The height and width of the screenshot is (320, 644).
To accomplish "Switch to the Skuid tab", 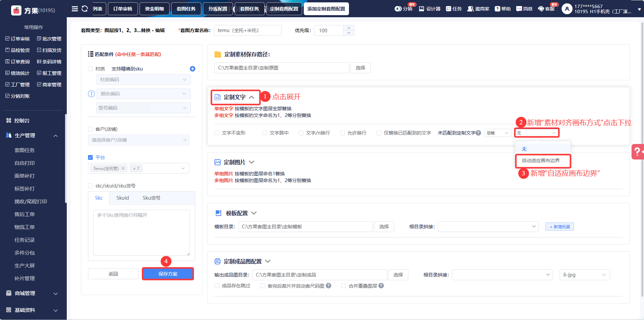I will 123,198.
